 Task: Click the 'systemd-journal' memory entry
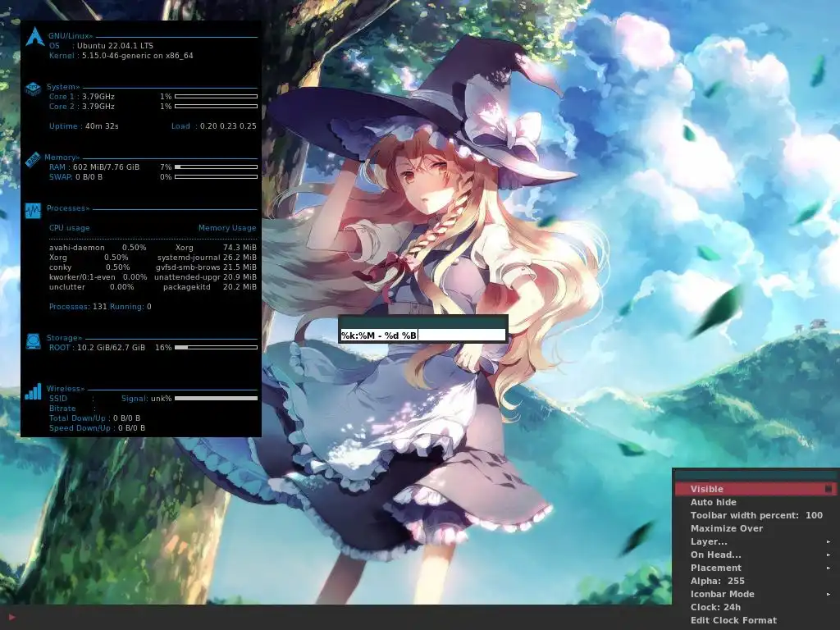coord(189,258)
